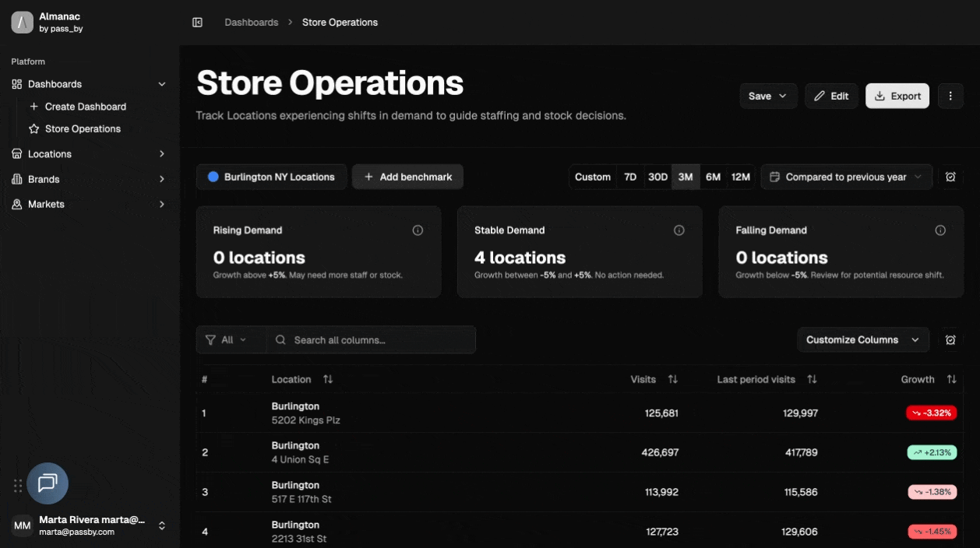Click the Rising Demand info icon
This screenshot has height=548, width=980.
pyautogui.click(x=418, y=230)
